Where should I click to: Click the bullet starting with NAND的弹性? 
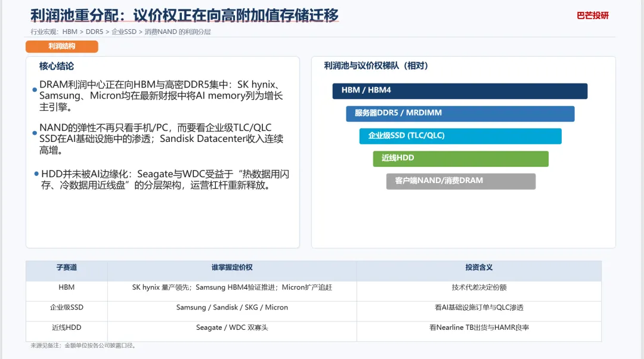pyautogui.click(x=161, y=139)
